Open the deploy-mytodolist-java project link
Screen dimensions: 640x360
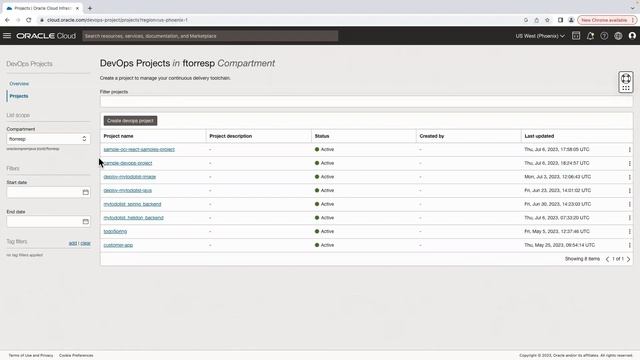pos(128,190)
